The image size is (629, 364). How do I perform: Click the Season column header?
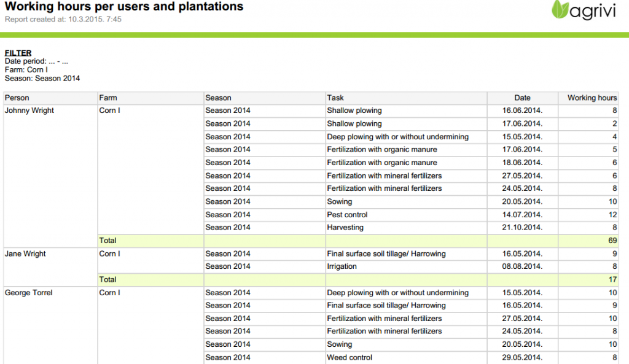point(219,98)
